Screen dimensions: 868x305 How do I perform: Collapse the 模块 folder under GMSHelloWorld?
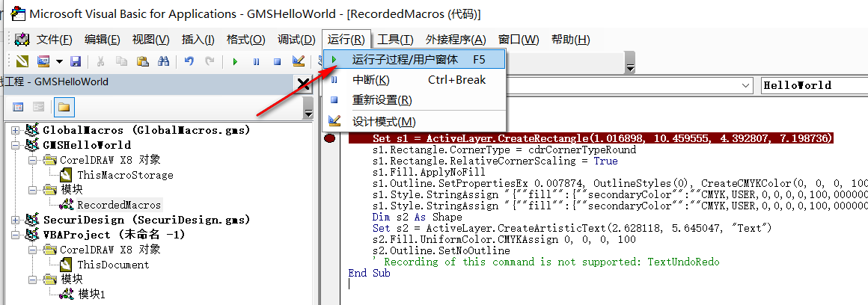coord(33,190)
